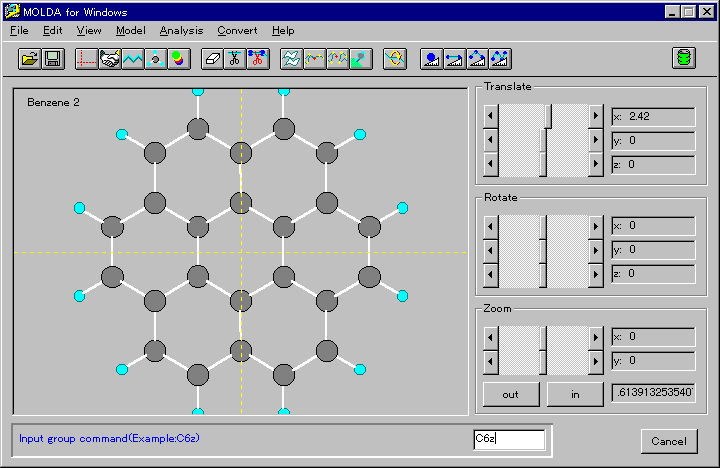Click the single blue atom measure icon
720x468 pixels.
(431, 59)
